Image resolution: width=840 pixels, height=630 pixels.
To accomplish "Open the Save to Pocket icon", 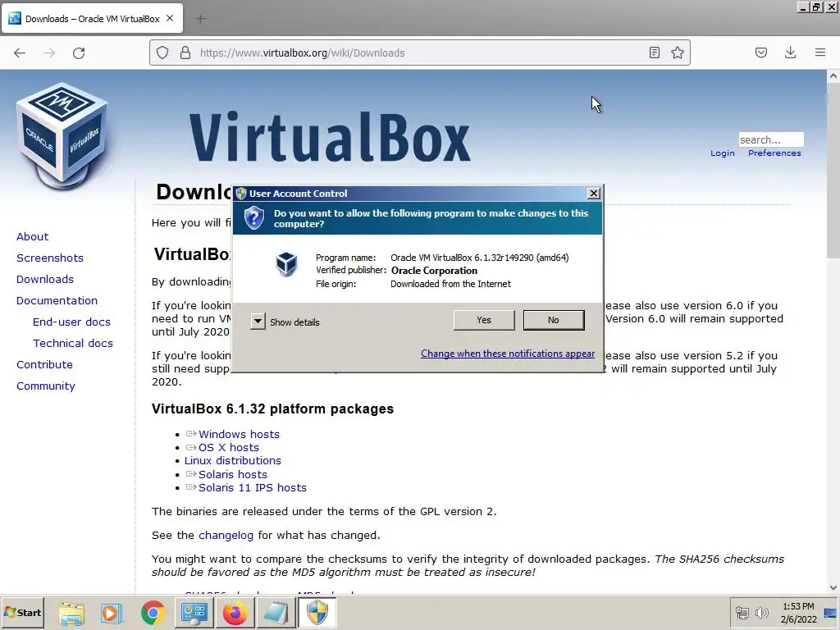I will click(760, 52).
